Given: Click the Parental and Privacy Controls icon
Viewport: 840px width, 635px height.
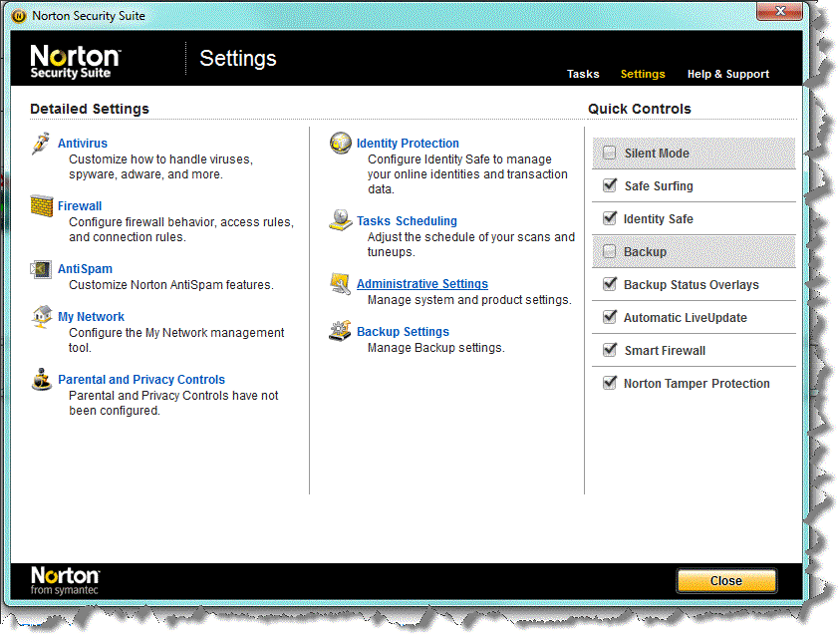Looking at the screenshot, I should click(x=42, y=380).
